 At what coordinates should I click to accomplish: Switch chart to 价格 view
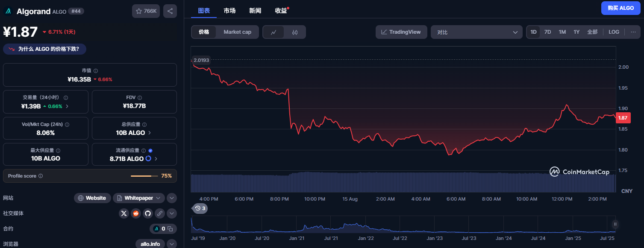point(204,32)
